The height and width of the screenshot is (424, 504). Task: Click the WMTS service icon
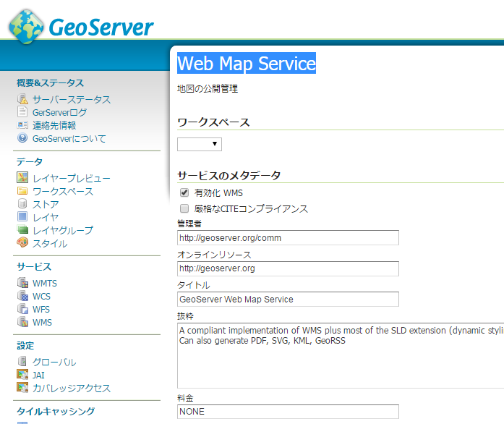point(22,283)
